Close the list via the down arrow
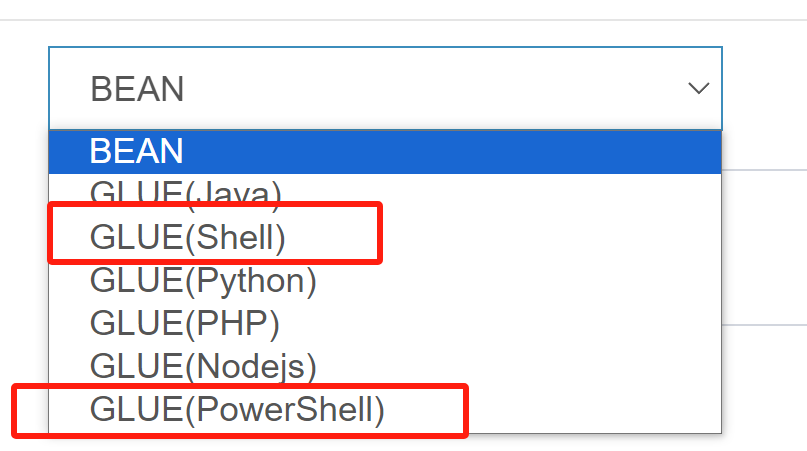Image resolution: width=807 pixels, height=451 pixels. coord(697,88)
